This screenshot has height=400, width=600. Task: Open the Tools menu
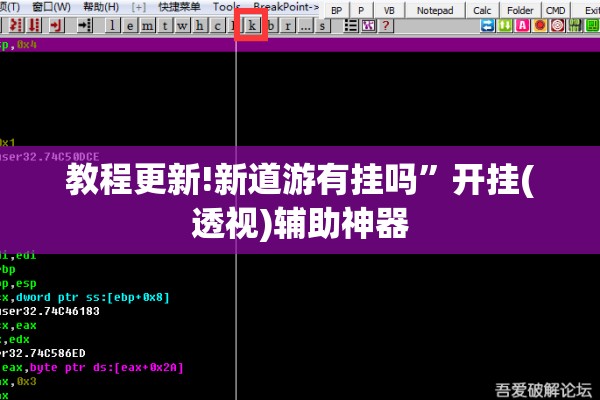pos(227,7)
